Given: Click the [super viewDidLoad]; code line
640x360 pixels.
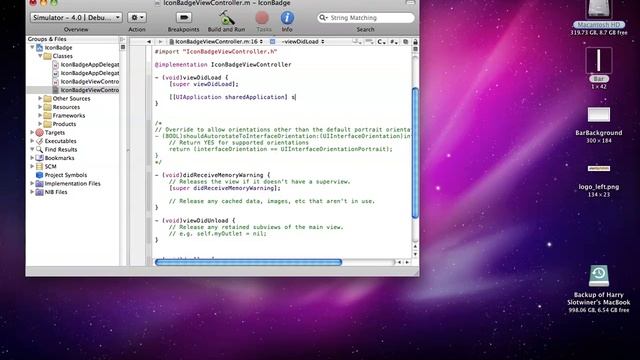Looking at the screenshot, I should coord(204,84).
